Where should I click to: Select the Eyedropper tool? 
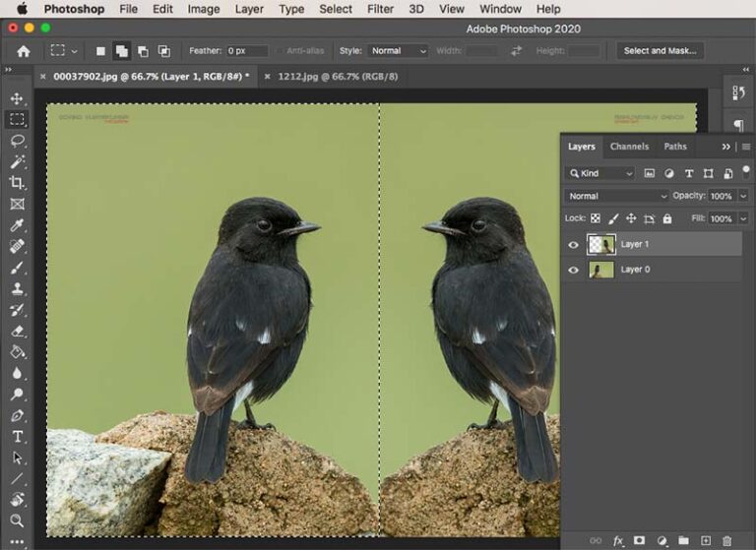(18, 225)
